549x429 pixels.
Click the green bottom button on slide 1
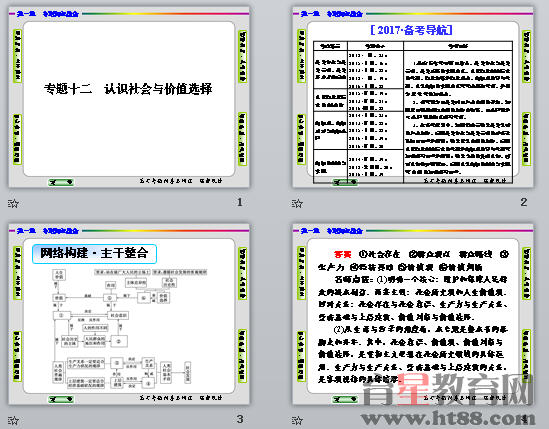pyautogui.click(x=61, y=182)
